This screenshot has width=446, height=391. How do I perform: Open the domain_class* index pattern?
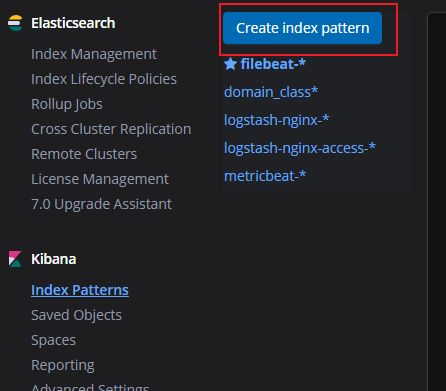tap(271, 92)
